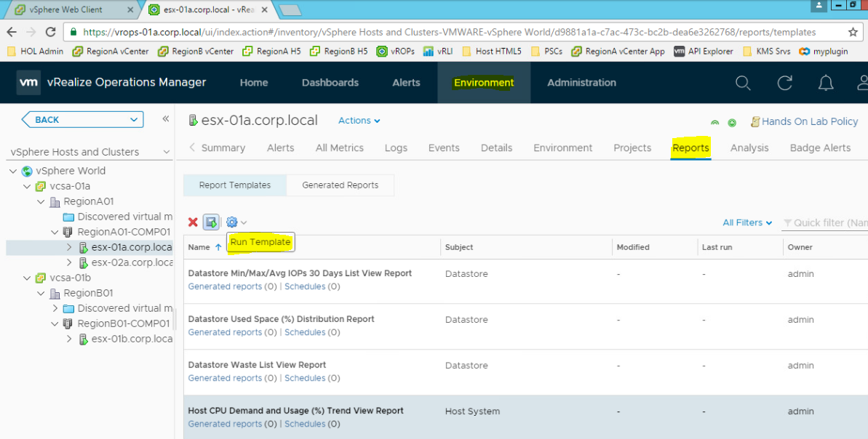Open the RegionB vCenter bookmark
The width and height of the screenshot is (868, 439).
pyautogui.click(x=196, y=52)
